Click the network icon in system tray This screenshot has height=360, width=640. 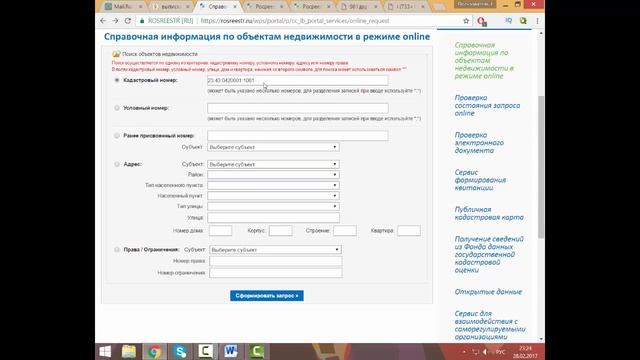pos(476,352)
